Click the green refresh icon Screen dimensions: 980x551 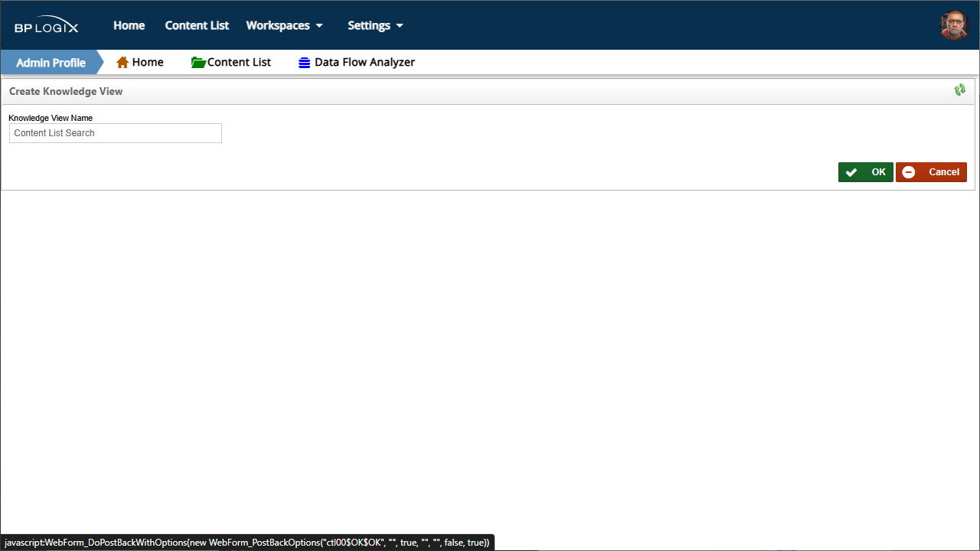tap(960, 90)
